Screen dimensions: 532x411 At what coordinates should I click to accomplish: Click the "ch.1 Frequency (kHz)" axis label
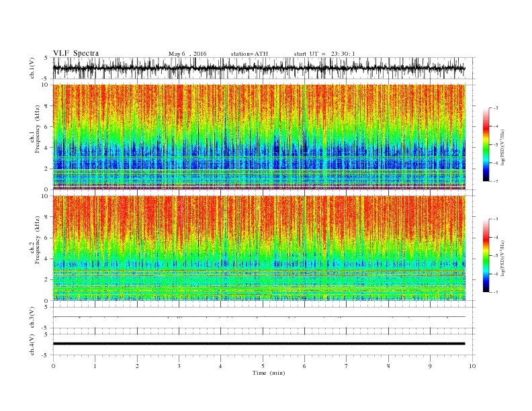(x=35, y=129)
